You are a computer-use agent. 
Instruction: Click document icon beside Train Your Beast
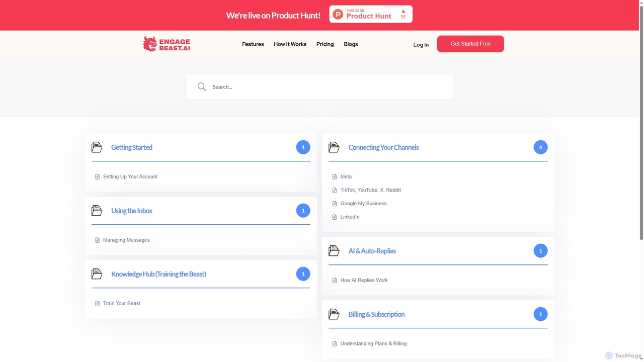(x=97, y=304)
